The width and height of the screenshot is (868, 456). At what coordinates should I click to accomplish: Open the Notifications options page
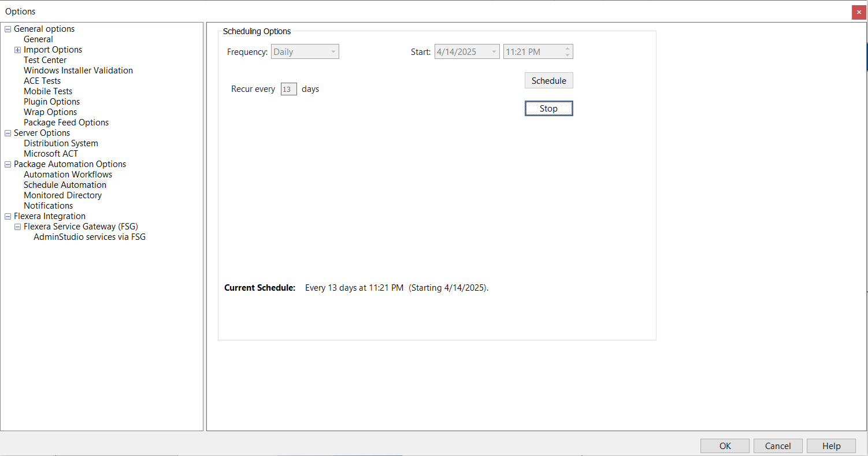point(48,206)
